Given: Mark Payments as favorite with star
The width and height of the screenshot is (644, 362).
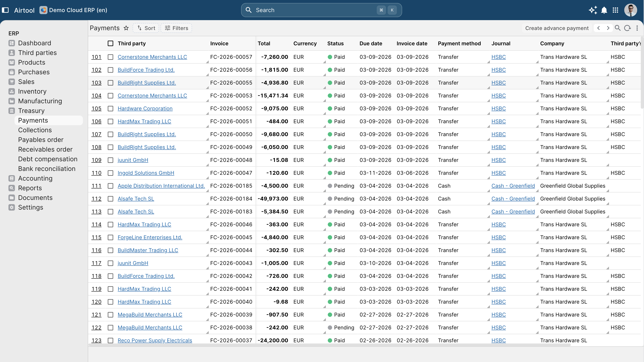Looking at the screenshot, I should coord(126,28).
